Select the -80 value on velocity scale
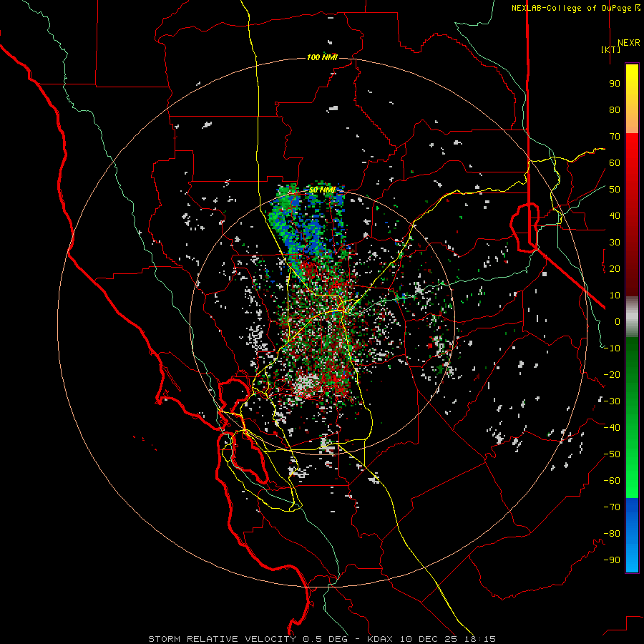This screenshot has height=644, width=644. [x=612, y=534]
